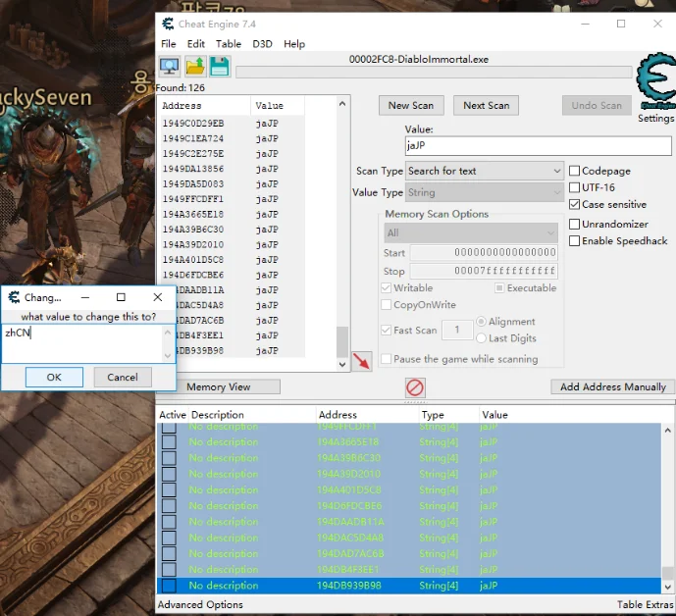Click the change value dialog icon
This screenshot has width=676, height=616.
pos(14,297)
